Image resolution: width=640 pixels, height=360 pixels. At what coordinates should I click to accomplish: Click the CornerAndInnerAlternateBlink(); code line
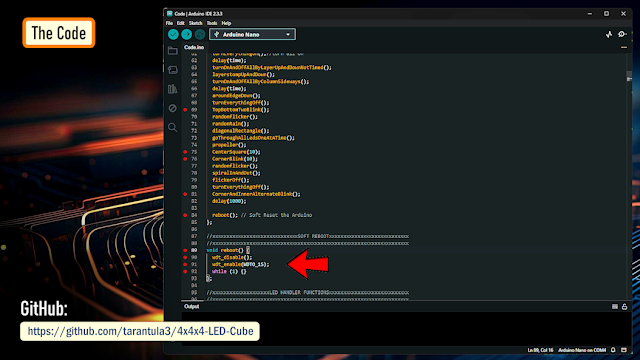[x=256, y=194]
